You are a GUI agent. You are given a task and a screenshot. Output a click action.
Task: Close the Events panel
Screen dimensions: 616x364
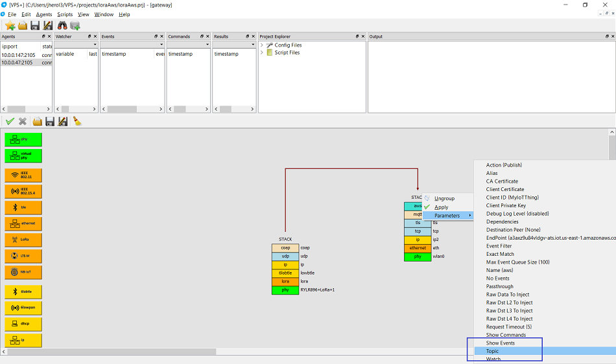pyautogui.click(x=161, y=37)
